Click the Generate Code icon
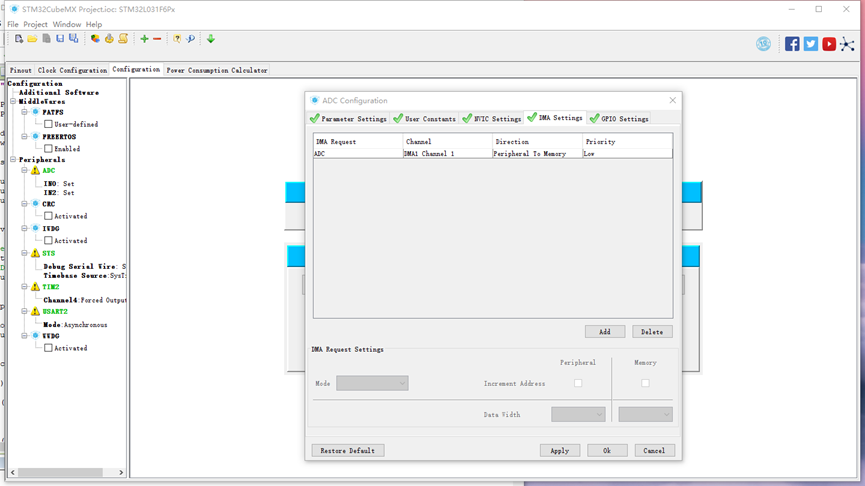The height and width of the screenshot is (486, 865). [109, 39]
